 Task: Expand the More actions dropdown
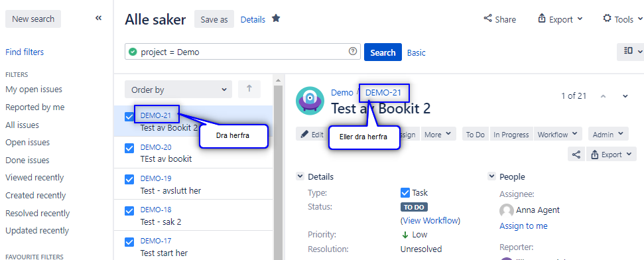tap(438, 135)
